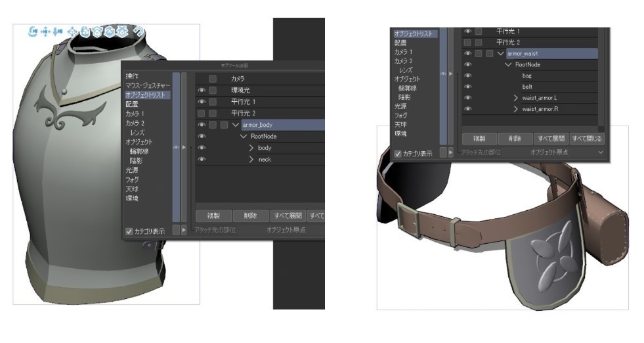
Task: Collapse armor_body tree node
Action: (235, 125)
